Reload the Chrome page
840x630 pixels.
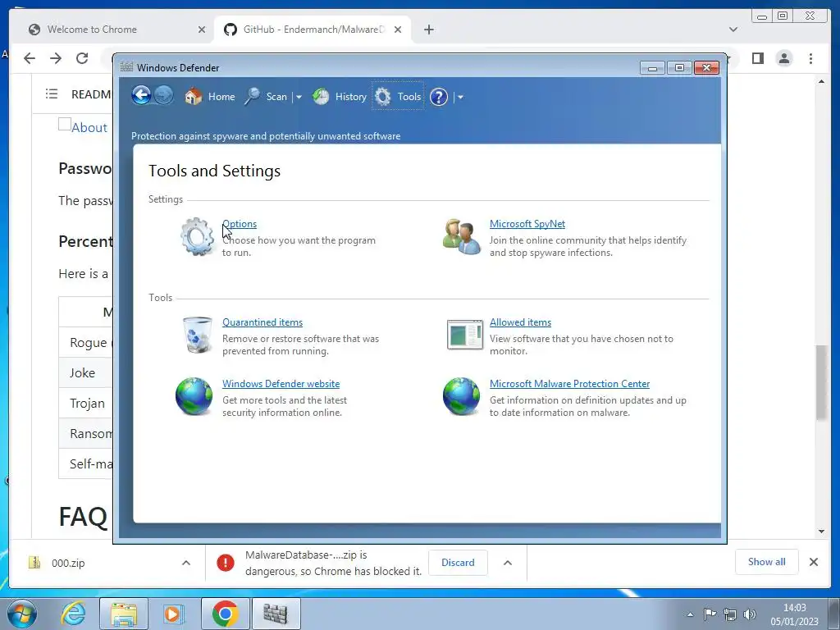(82, 58)
